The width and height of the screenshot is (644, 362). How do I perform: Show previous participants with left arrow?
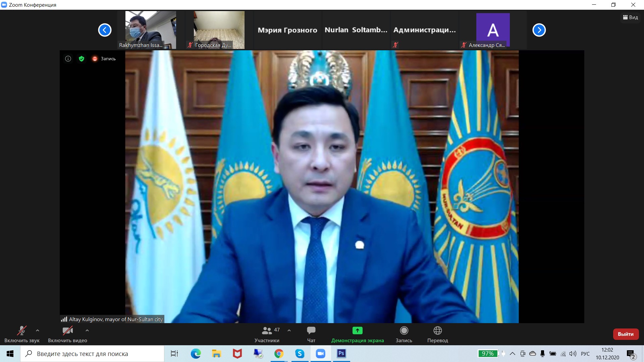click(105, 30)
